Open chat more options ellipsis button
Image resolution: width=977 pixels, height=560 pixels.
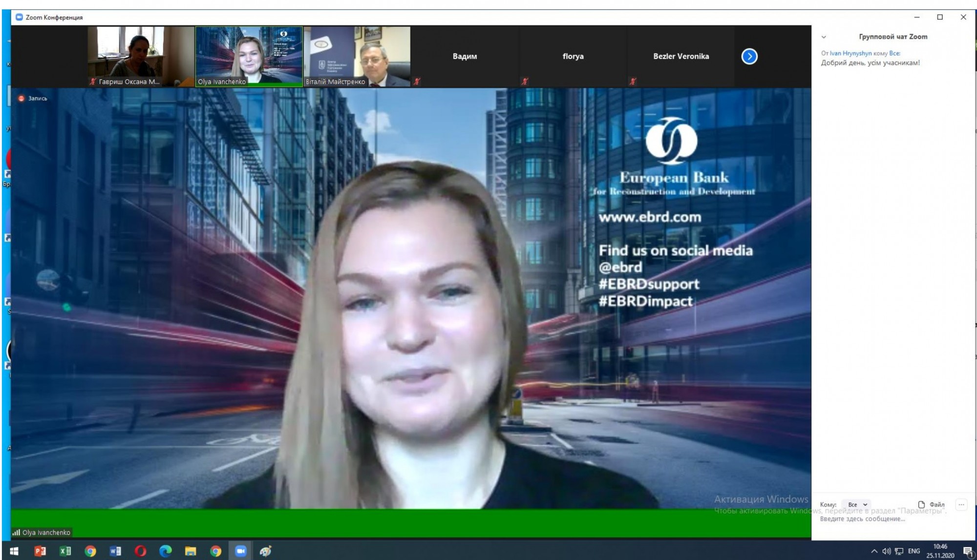(x=961, y=504)
